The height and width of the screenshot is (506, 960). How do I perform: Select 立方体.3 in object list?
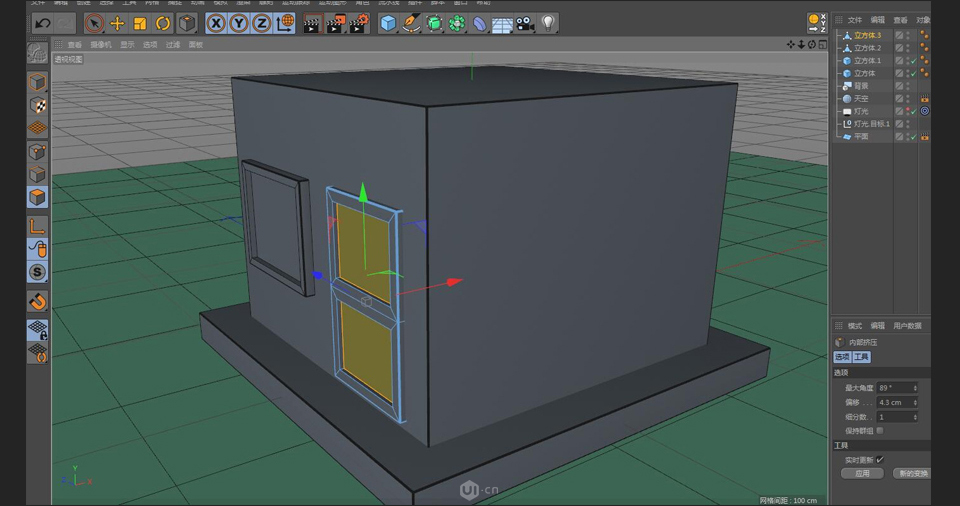click(x=868, y=36)
